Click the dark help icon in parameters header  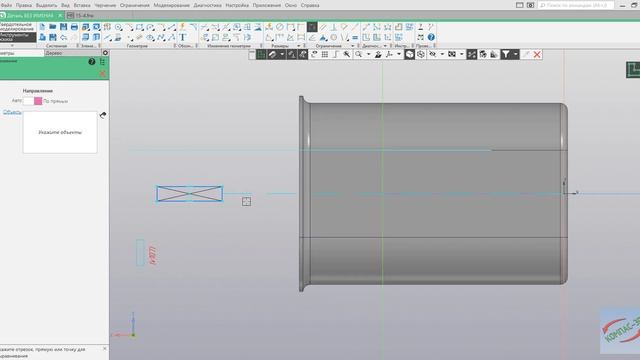tap(92, 62)
